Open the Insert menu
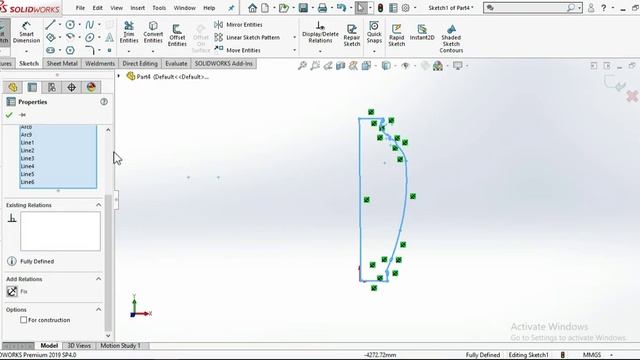This screenshot has width=640, height=360. pyautogui.click(x=138, y=8)
